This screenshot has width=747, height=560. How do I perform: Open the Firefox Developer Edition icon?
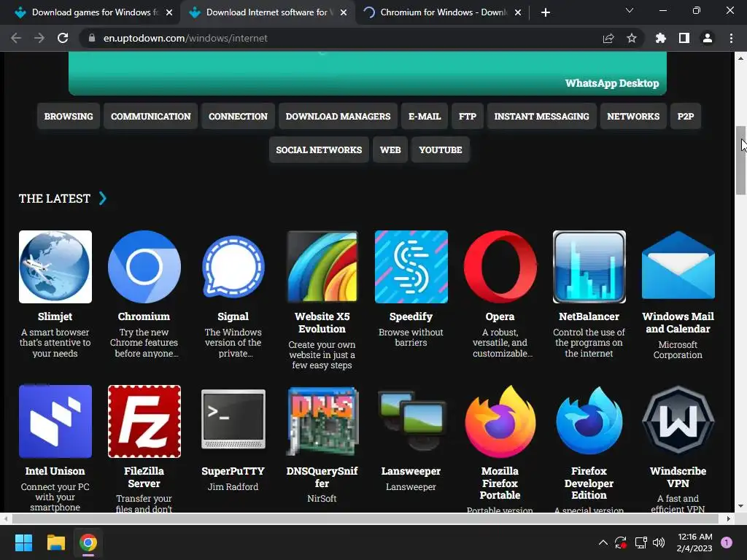tap(589, 421)
